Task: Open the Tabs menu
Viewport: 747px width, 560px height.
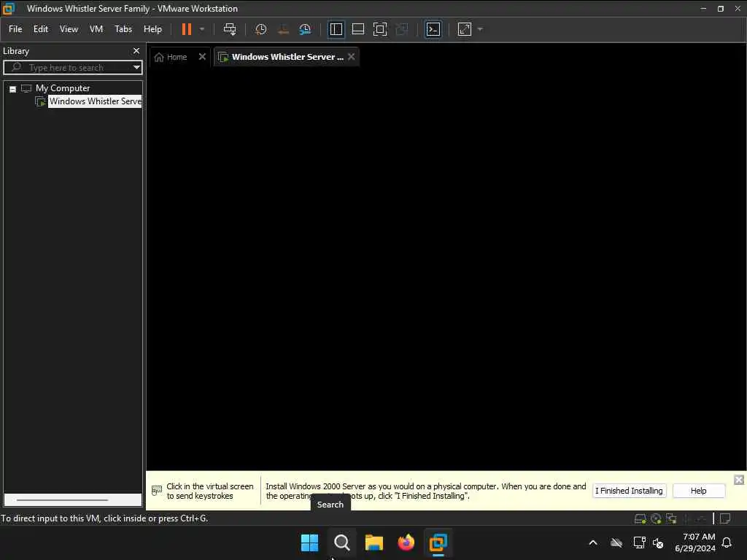Action: point(123,29)
